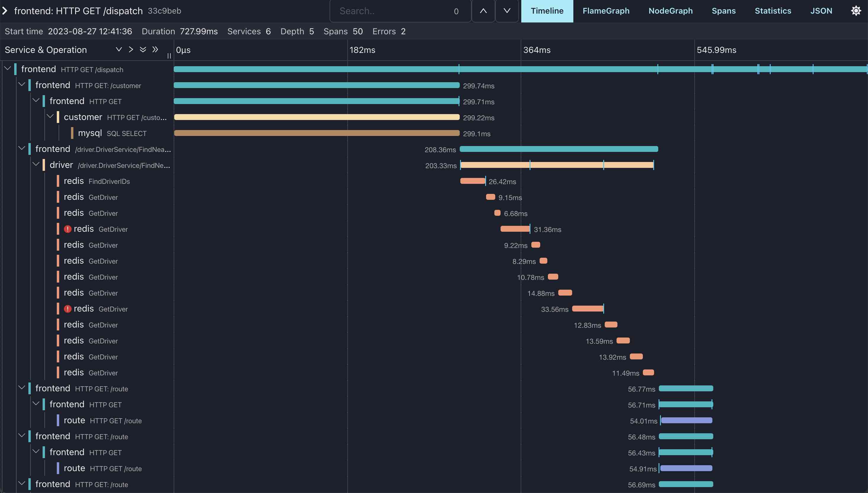
Task: Collapse frontend /driver.DriverService/FindNea... span
Action: tap(22, 148)
